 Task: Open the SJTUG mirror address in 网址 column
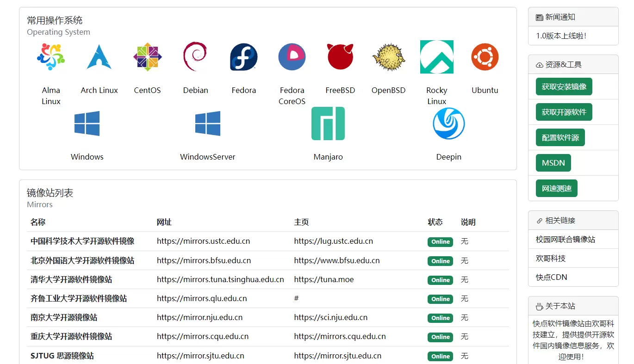pyautogui.click(x=200, y=356)
